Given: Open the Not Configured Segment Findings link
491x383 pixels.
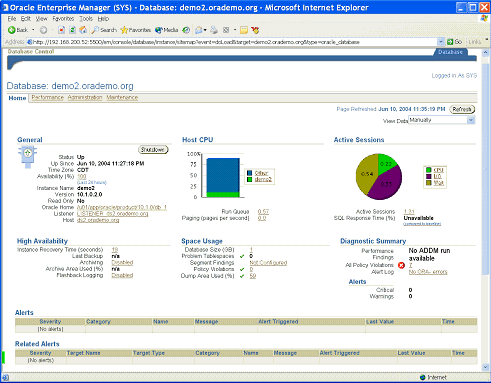Looking at the screenshot, I should click(x=268, y=263).
